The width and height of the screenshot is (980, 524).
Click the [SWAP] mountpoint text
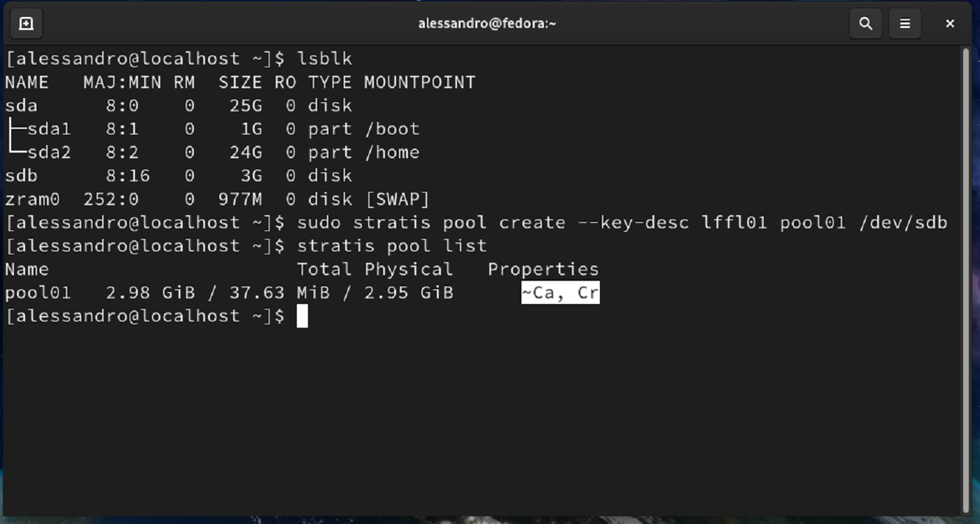coord(397,199)
